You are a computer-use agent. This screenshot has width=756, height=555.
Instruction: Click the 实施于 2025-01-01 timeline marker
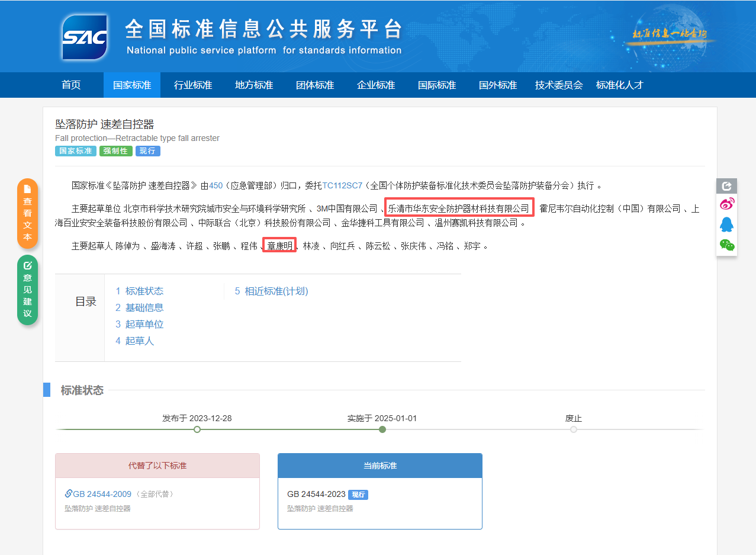pos(382,429)
